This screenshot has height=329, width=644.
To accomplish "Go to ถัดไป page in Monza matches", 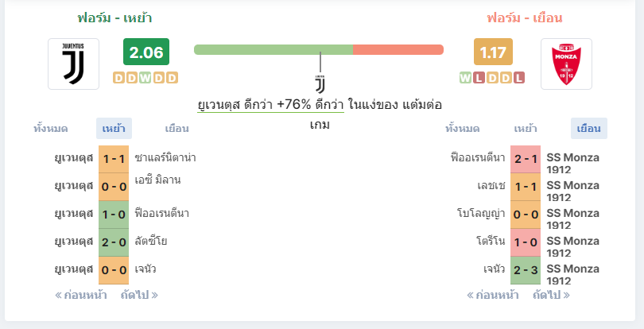I will coord(551,295).
